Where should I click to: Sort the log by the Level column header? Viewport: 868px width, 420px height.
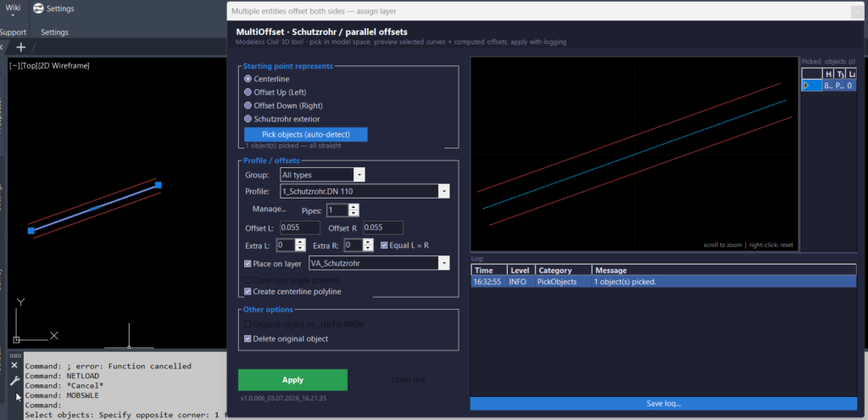tap(521, 271)
